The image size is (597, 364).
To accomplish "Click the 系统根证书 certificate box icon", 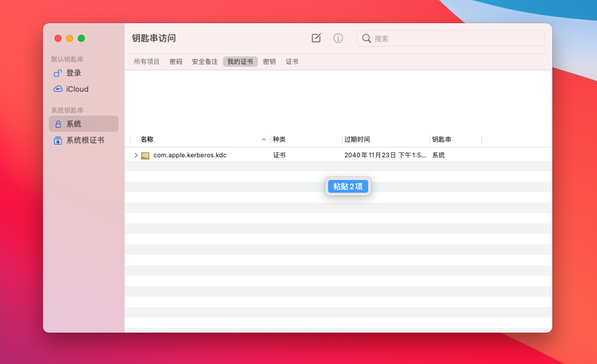I will [57, 140].
